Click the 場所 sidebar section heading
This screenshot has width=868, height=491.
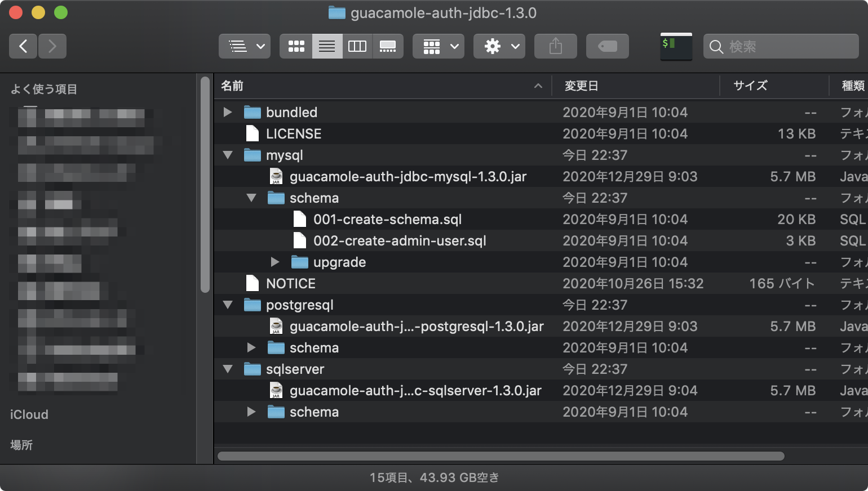tap(21, 445)
